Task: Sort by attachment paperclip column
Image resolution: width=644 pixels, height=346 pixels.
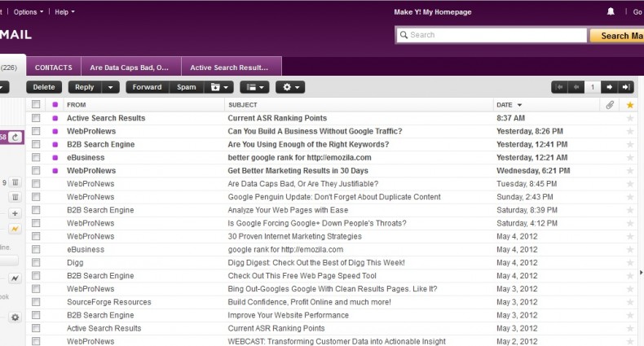Action: pos(610,105)
